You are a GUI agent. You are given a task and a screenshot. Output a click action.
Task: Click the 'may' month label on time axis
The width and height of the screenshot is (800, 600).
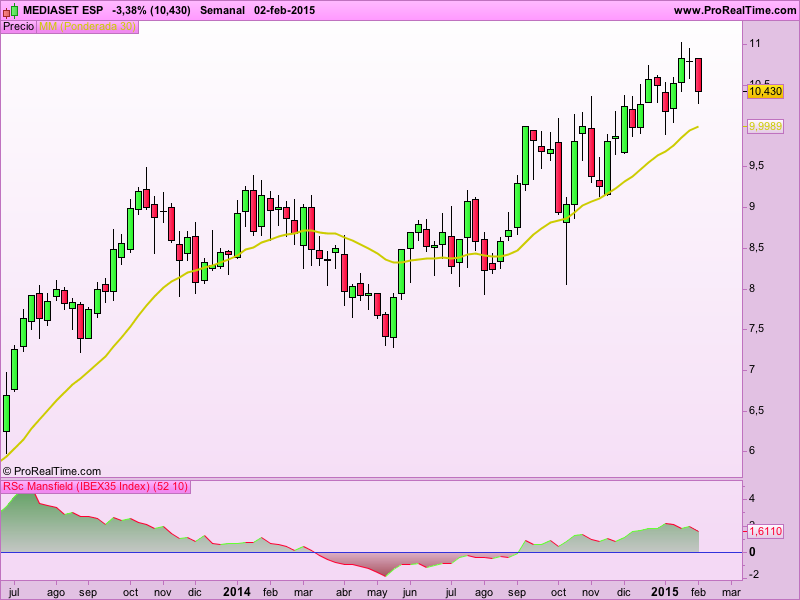(x=377, y=592)
